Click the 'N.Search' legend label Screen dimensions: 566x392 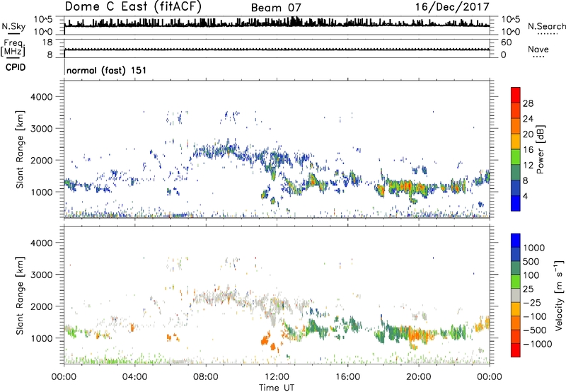coord(546,26)
